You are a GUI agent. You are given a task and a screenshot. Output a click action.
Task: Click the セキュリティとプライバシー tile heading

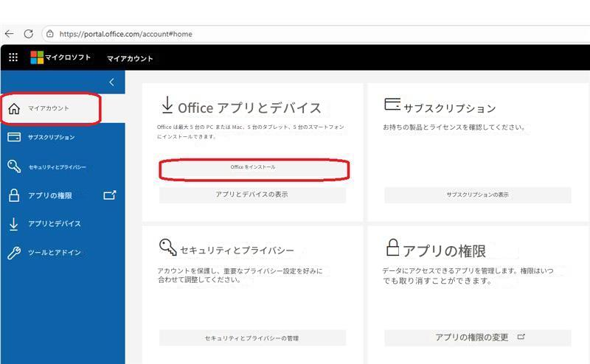pyautogui.click(x=237, y=251)
